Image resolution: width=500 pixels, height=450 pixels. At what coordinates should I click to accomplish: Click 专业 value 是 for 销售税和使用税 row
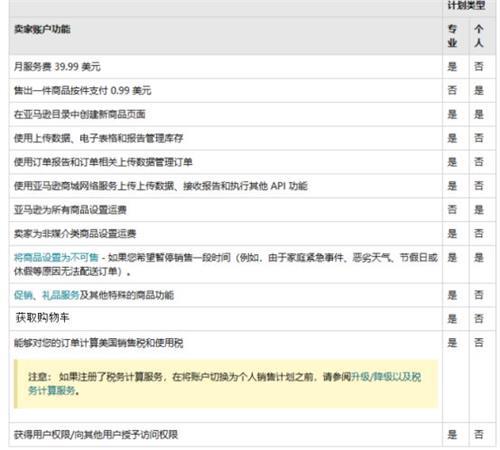pyautogui.click(x=452, y=343)
